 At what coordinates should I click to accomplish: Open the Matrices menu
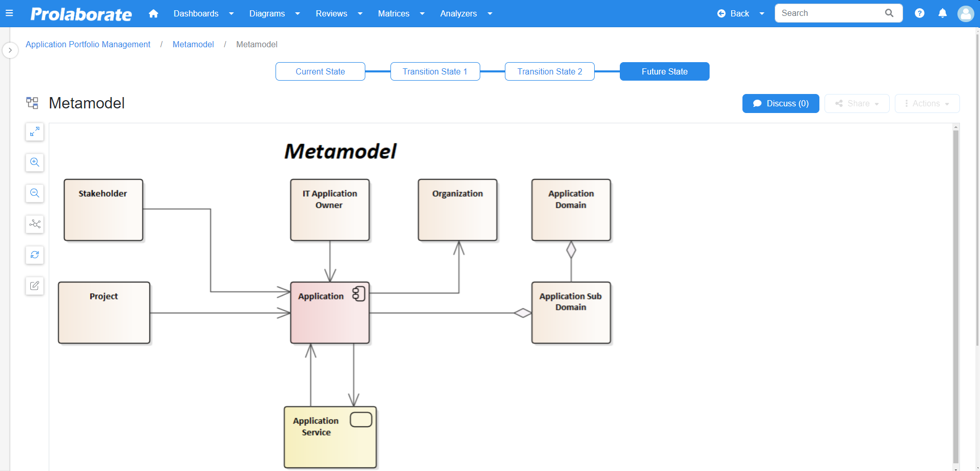point(394,14)
